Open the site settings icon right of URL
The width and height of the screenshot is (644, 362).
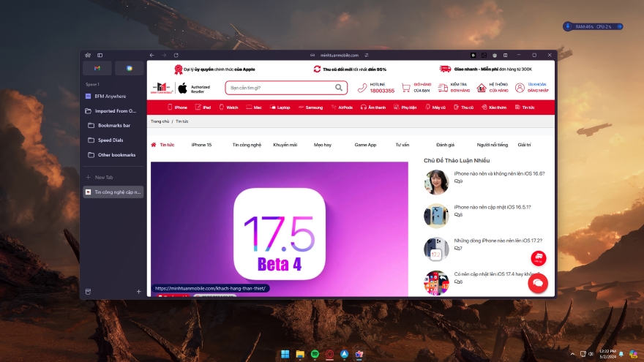point(367,55)
